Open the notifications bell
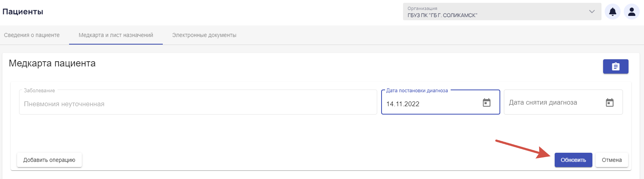Screen dimensions: 644x179 pos(613,12)
